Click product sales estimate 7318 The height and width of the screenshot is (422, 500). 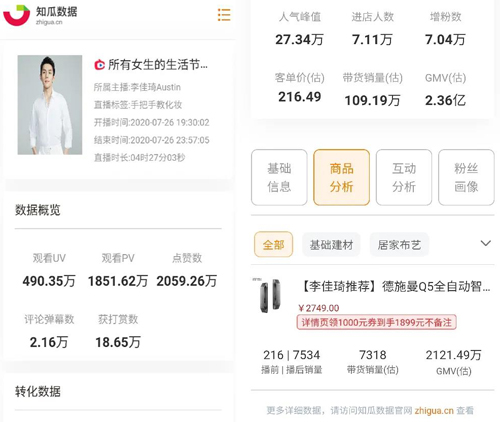pos(373,355)
